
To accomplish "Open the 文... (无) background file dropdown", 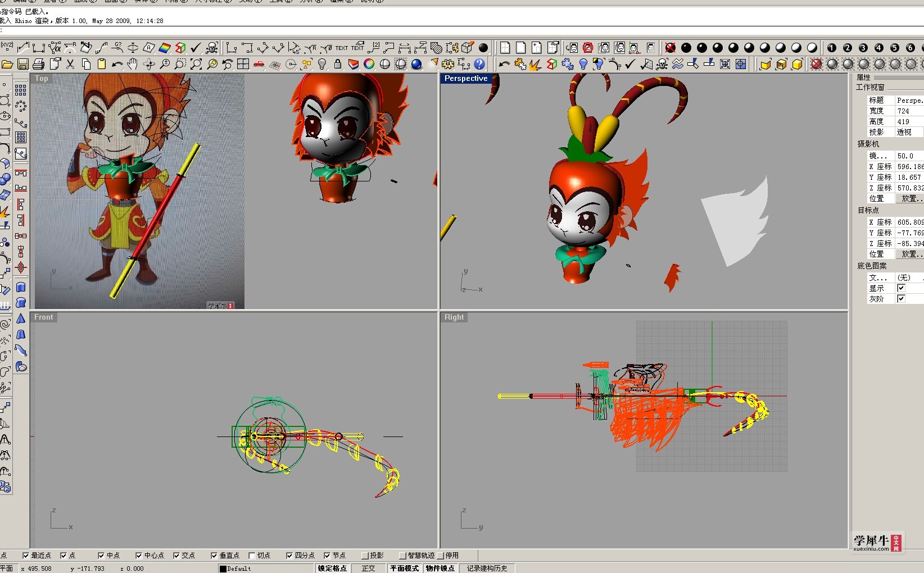I will pyautogui.click(x=909, y=278).
